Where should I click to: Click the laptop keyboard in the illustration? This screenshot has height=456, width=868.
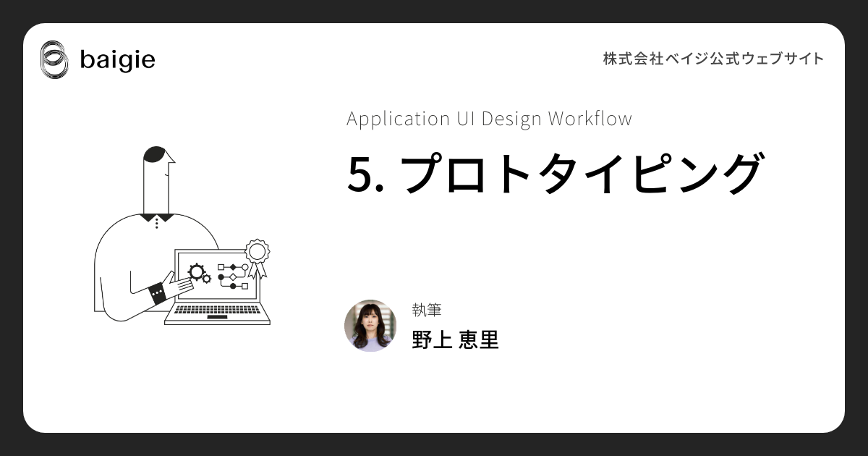[x=216, y=311]
